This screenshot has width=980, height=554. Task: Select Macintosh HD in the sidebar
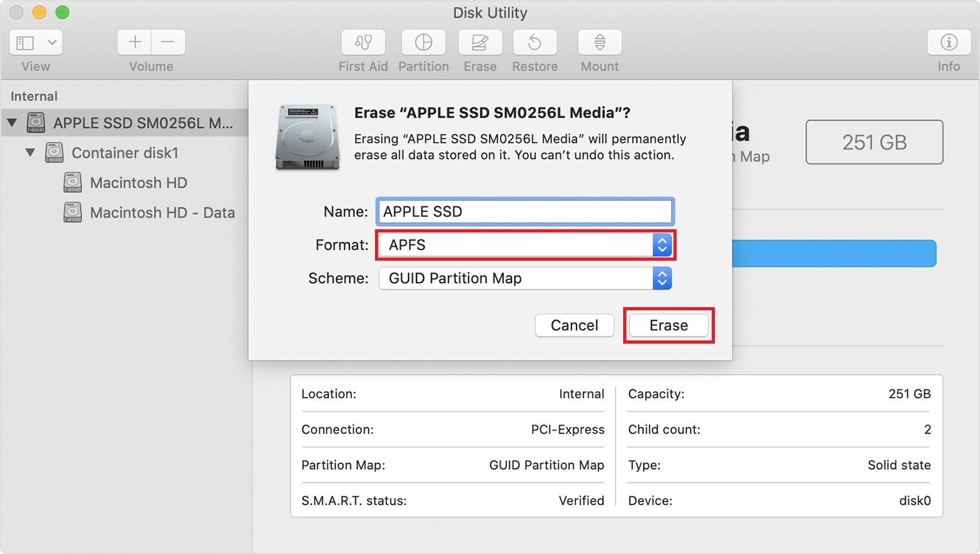(139, 183)
